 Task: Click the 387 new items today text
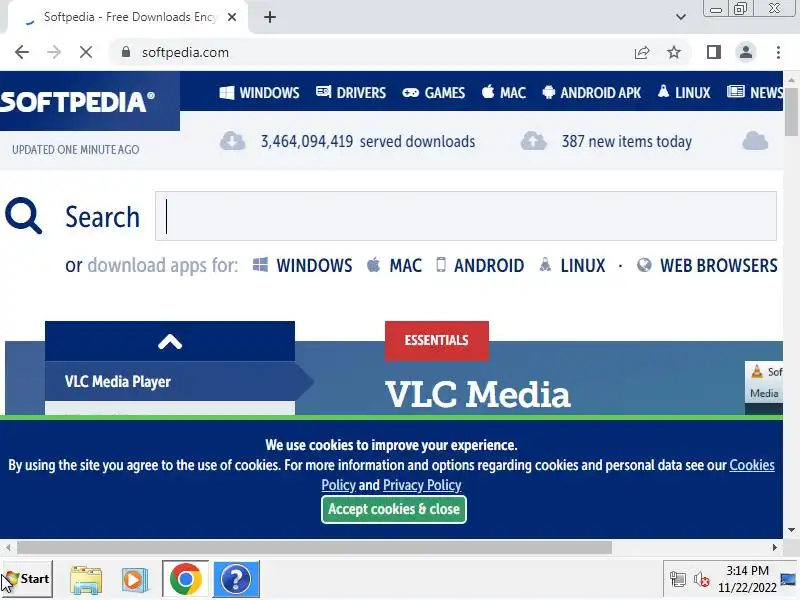(627, 141)
